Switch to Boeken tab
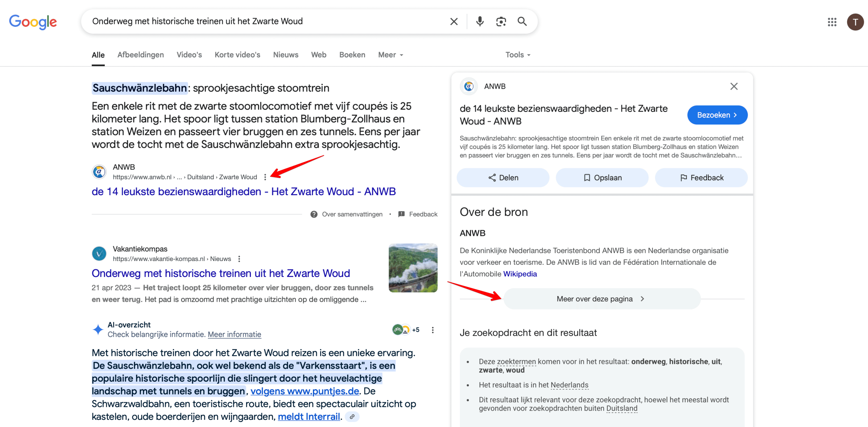 [352, 55]
